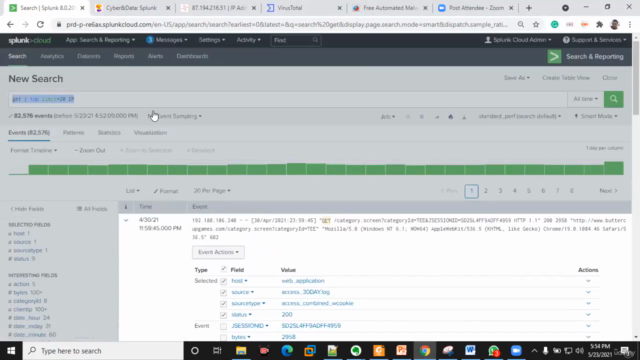Open PowerPoint from the taskbar
This screenshot has height=360, width=640.
401,351
